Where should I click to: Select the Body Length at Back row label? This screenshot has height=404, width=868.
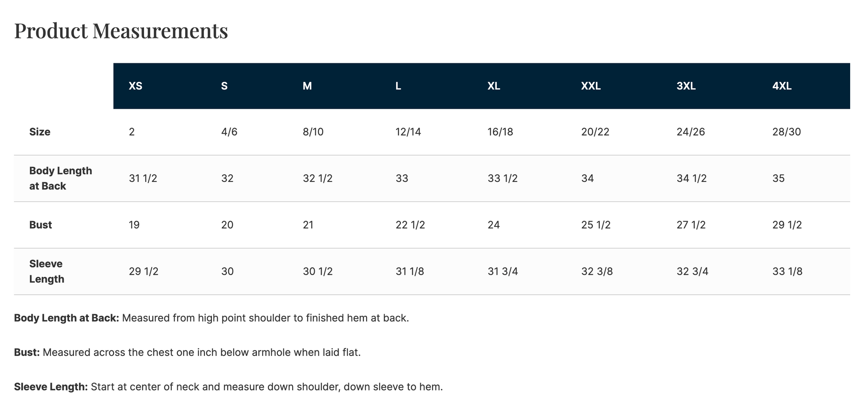[x=61, y=178]
